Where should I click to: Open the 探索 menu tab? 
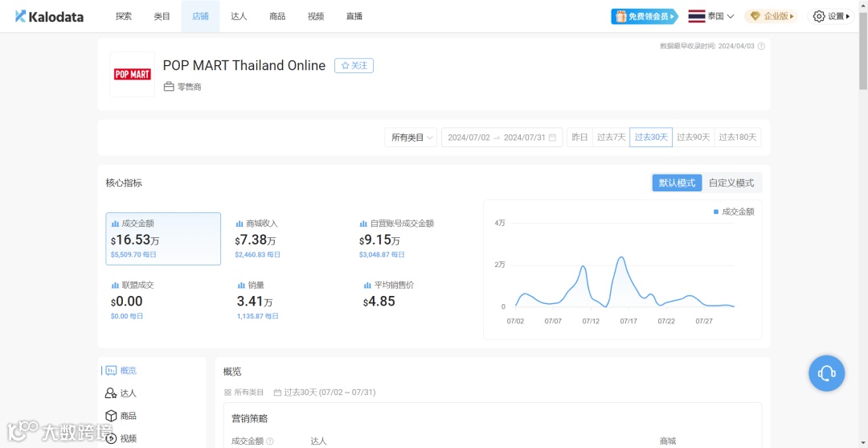[x=124, y=17]
